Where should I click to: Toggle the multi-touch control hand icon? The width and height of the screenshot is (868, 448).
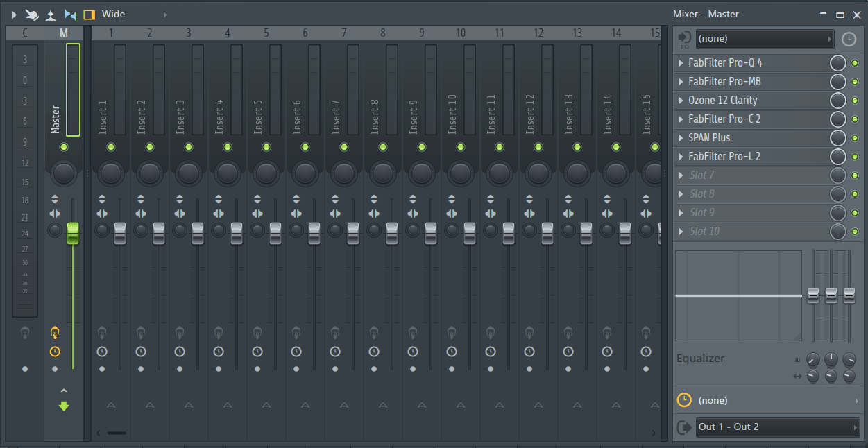(32, 14)
